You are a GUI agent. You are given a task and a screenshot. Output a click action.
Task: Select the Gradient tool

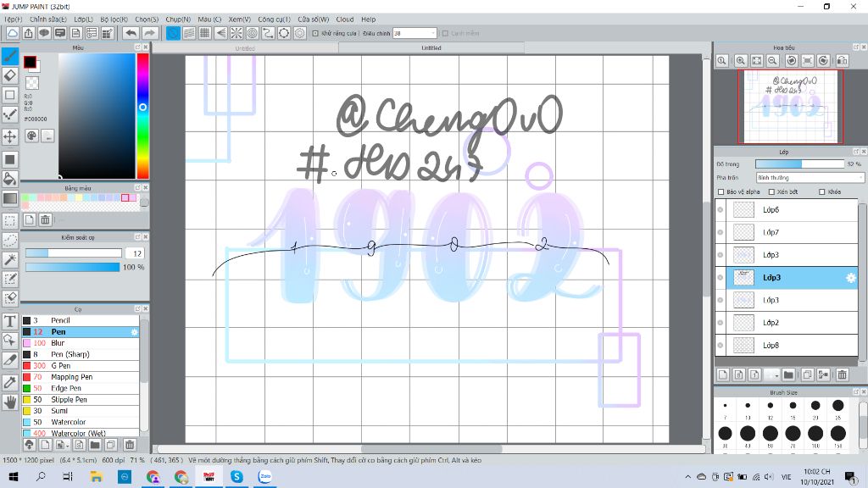tap(10, 198)
